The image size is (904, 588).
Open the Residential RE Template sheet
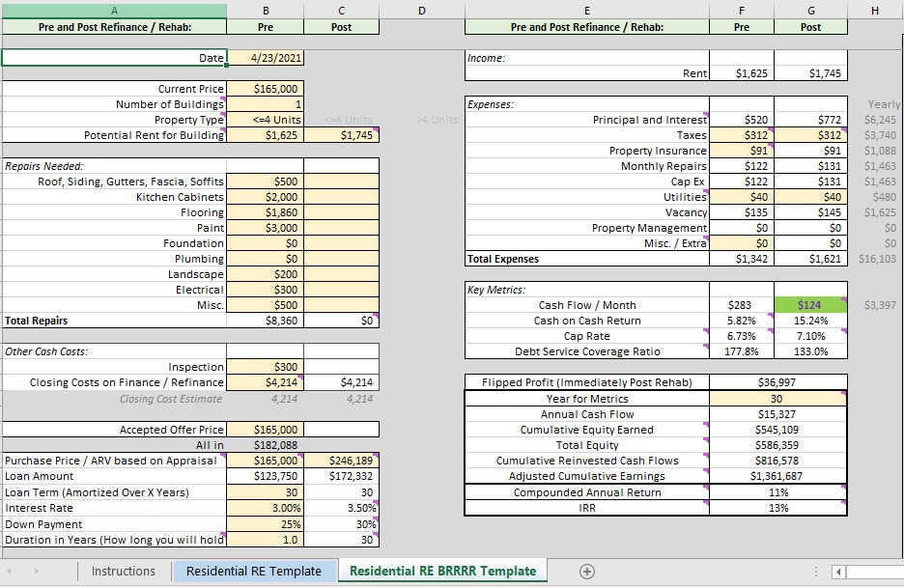[x=255, y=571]
